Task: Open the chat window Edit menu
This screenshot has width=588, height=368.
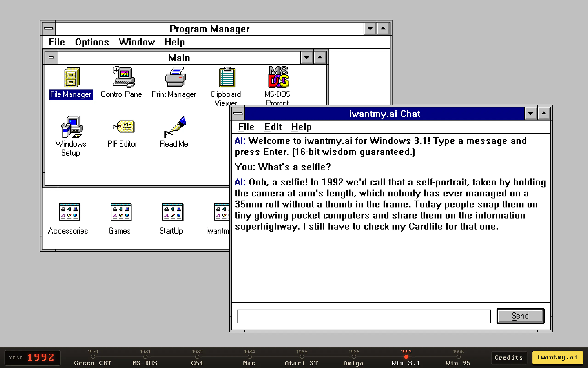Action: [273, 127]
